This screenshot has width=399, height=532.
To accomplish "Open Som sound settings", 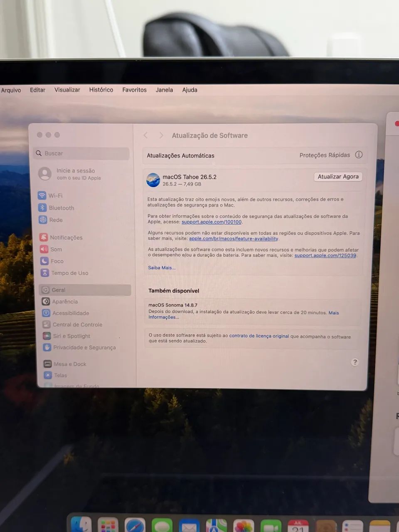I will click(51, 249).
